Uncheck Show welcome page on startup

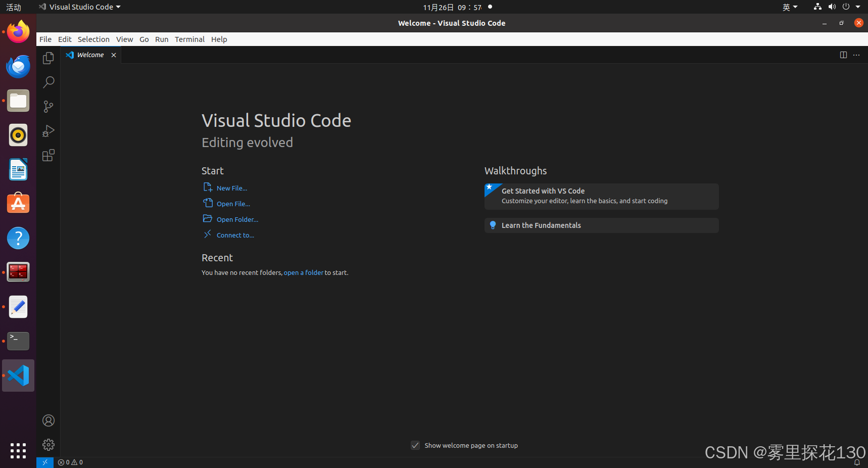pos(415,445)
